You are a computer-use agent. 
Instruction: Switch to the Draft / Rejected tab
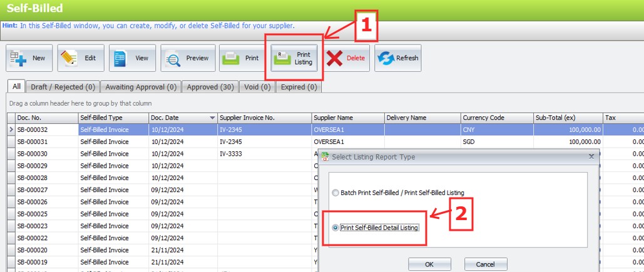[63, 87]
